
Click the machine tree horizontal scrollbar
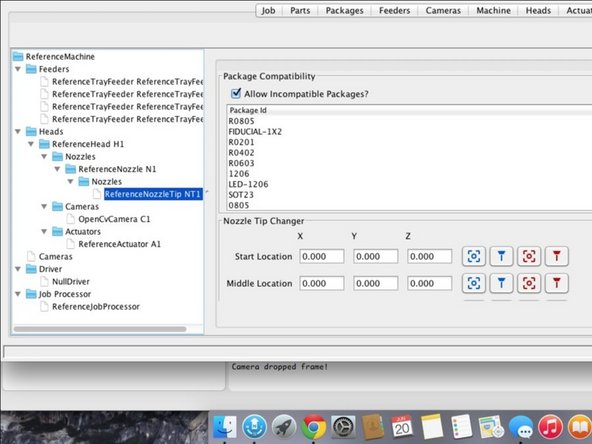click(100, 329)
